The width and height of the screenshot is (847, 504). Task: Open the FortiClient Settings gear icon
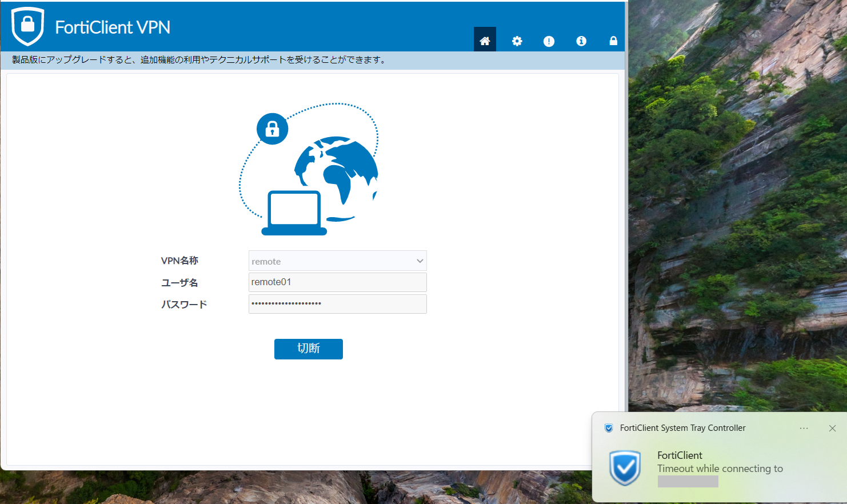(517, 41)
